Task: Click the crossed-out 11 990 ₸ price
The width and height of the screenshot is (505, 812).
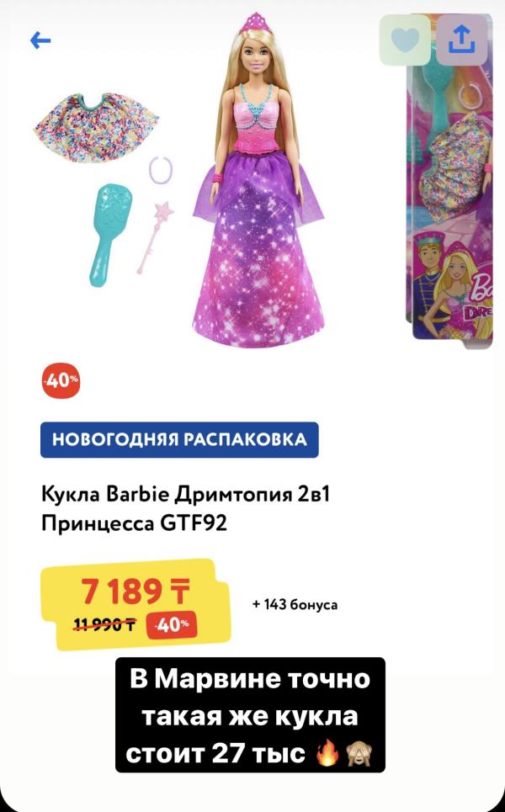Action: [106, 624]
